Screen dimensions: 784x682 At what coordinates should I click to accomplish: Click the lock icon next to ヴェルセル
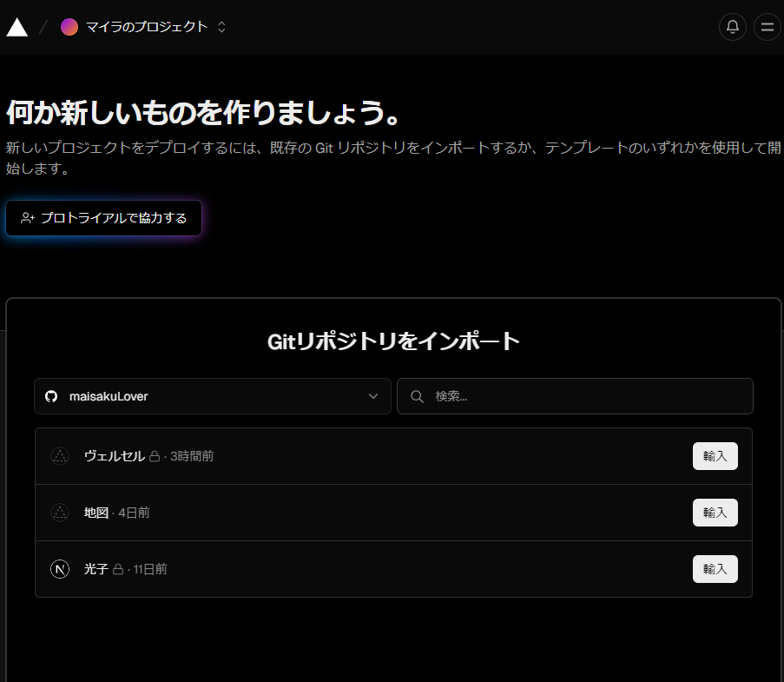(x=155, y=456)
